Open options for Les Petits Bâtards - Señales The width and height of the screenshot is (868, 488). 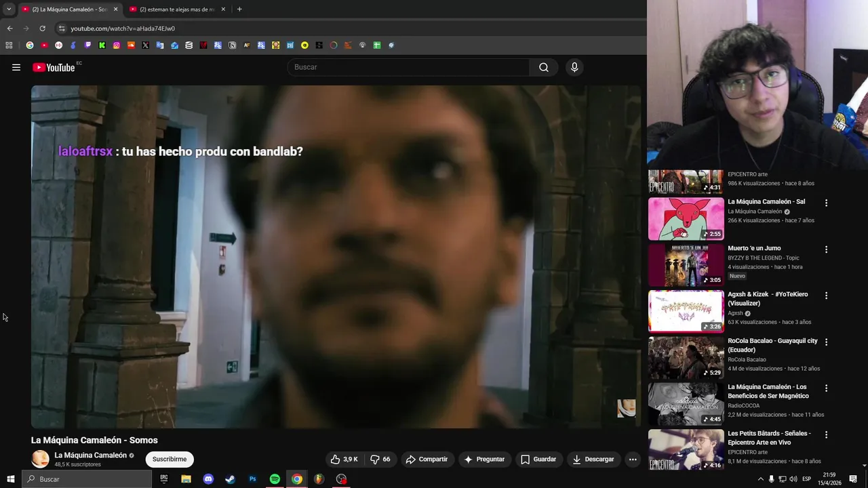point(826,434)
